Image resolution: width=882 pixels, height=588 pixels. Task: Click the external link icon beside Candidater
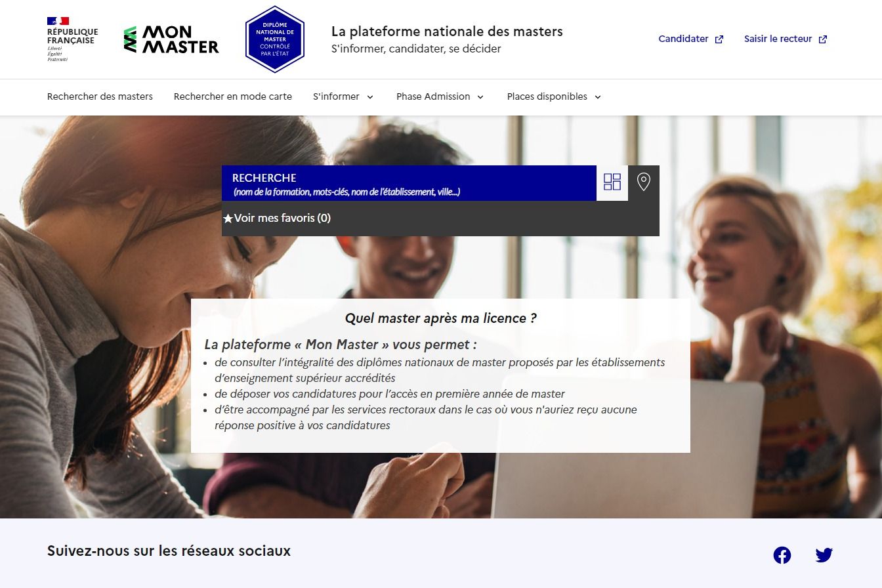[720, 39]
